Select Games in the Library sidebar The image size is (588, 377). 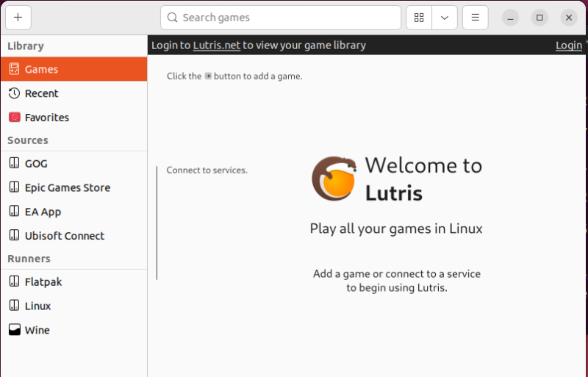[74, 69]
